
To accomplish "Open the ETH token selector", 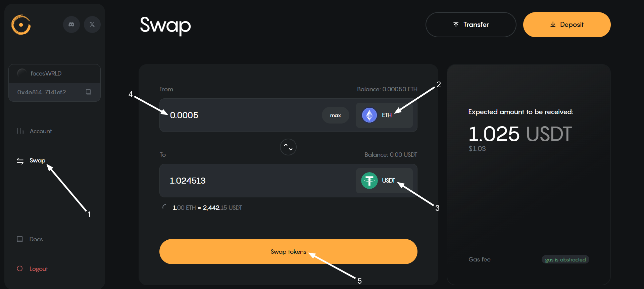I will (x=384, y=115).
